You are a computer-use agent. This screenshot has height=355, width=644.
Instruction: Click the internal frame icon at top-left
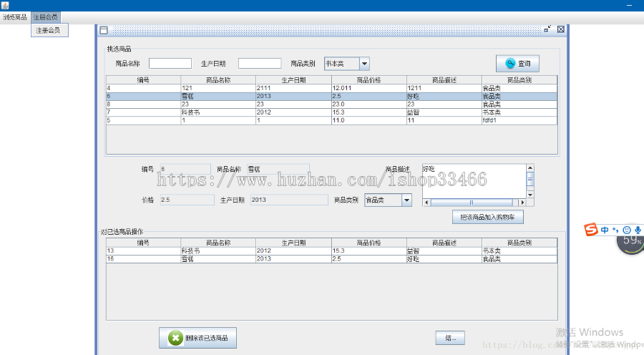click(104, 30)
